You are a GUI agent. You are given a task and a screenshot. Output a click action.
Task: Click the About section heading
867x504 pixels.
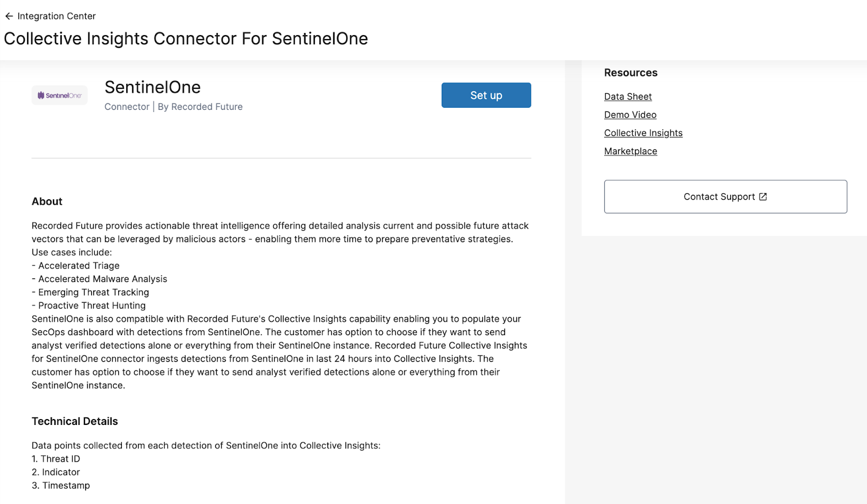pos(47,201)
